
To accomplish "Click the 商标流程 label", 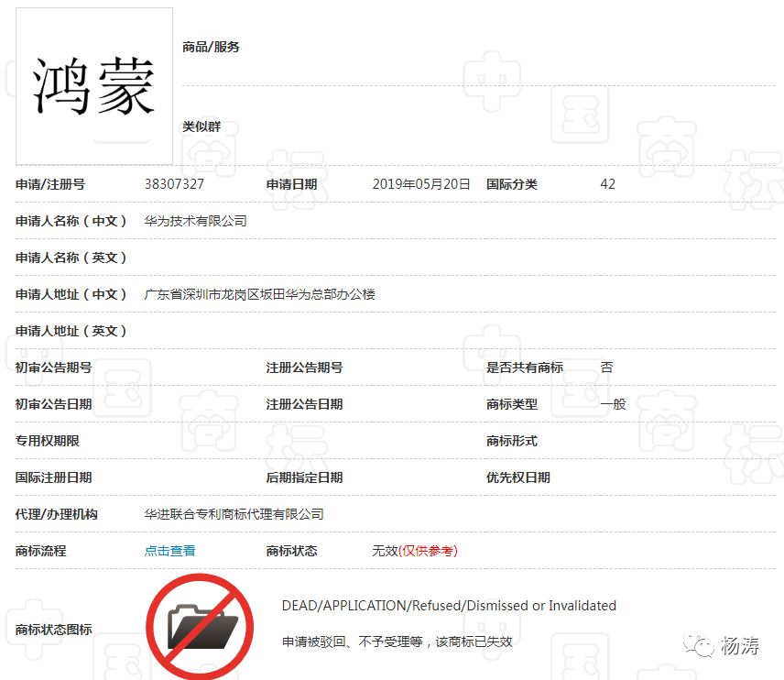I will [x=40, y=551].
